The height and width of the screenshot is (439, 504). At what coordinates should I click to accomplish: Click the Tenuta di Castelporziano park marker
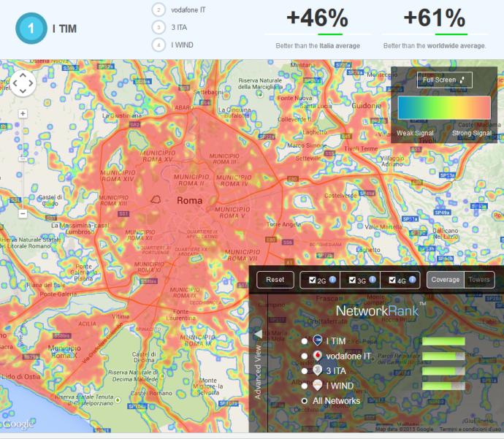coord(118,400)
